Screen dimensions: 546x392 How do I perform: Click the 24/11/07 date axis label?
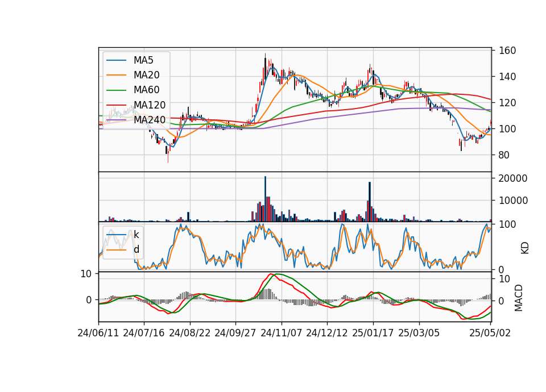282,333
